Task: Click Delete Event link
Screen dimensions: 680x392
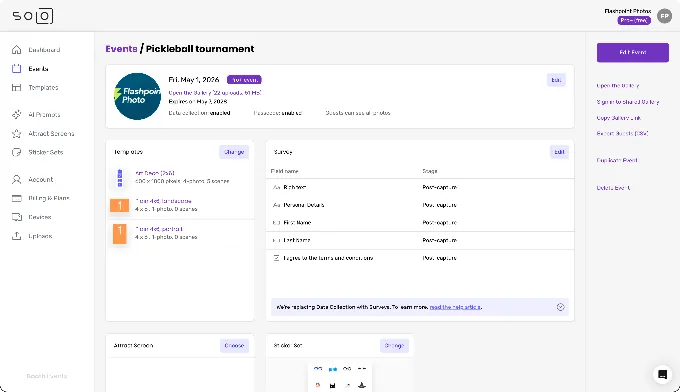Action: tap(613, 188)
